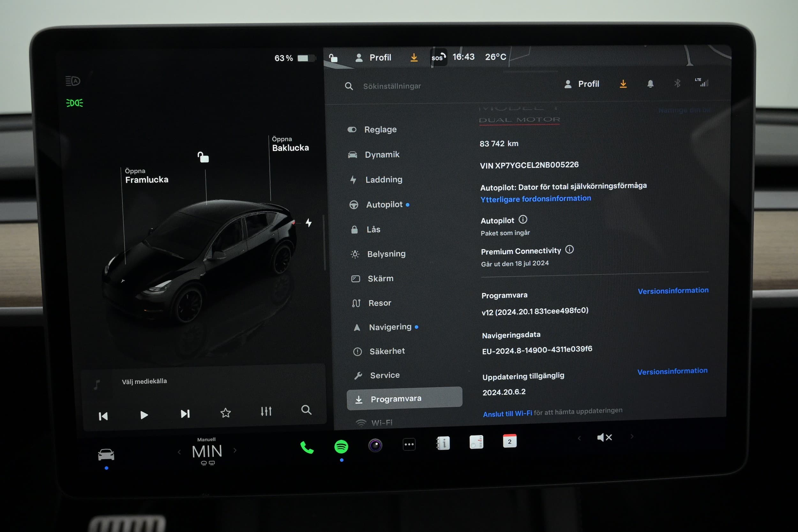798x532 pixels.
Task: Click the orange download icon in settings header
Action: click(x=623, y=84)
